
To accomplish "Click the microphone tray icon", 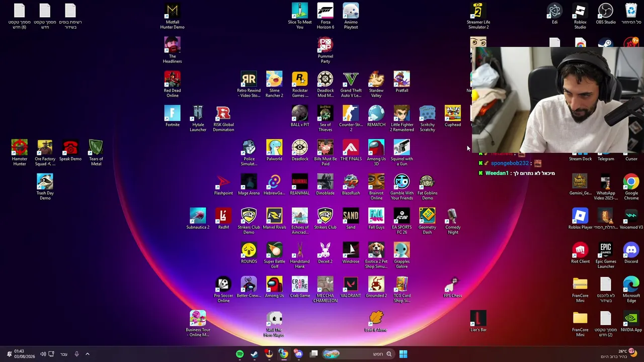I will pyautogui.click(x=76, y=354).
